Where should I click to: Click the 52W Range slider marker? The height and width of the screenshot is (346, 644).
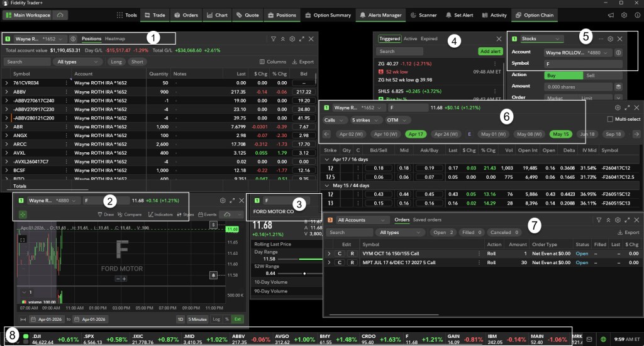304,274
